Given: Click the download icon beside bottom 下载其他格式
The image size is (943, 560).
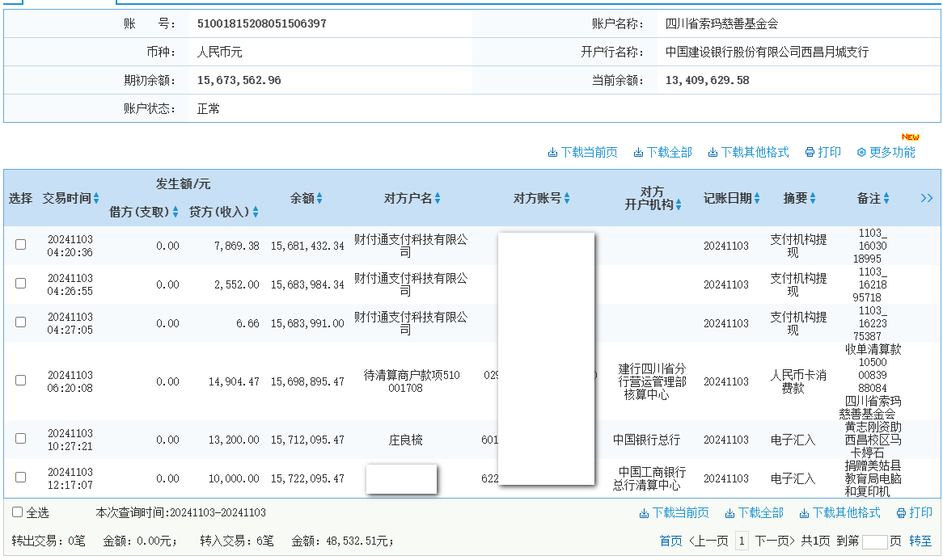Looking at the screenshot, I should [x=803, y=513].
